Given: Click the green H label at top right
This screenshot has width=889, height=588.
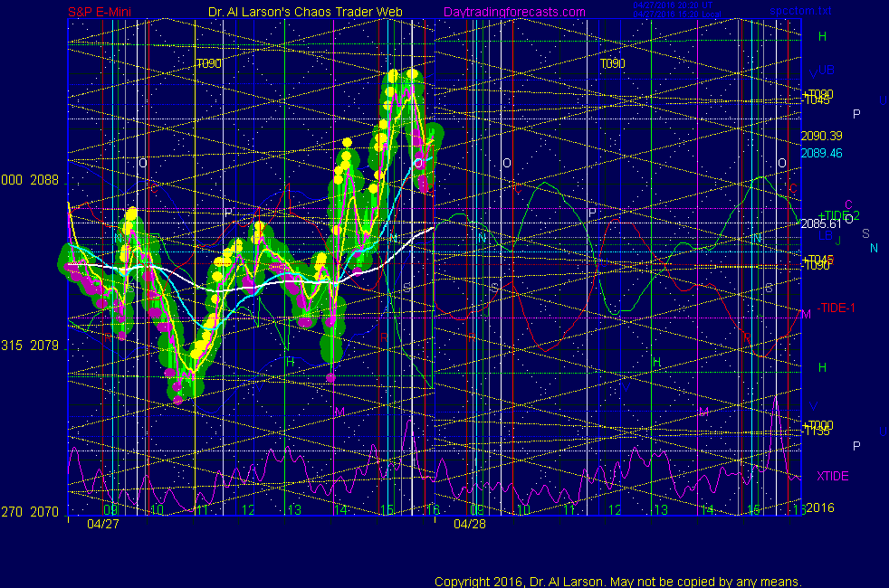Looking at the screenshot, I should (x=822, y=37).
